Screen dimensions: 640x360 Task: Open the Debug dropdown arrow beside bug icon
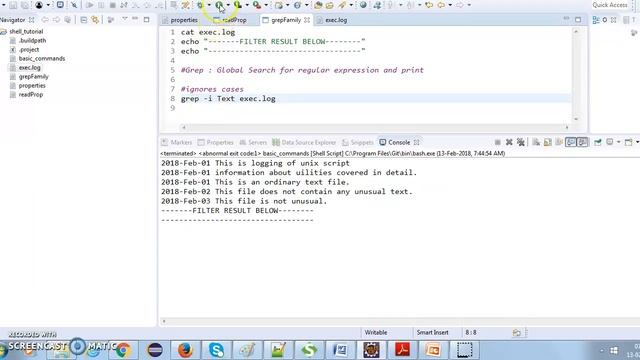point(209,5)
